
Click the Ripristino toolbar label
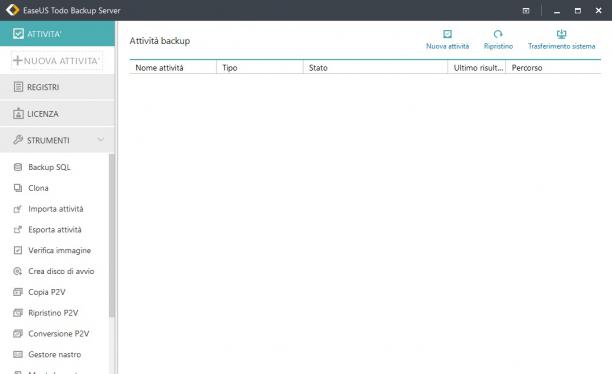(498, 46)
